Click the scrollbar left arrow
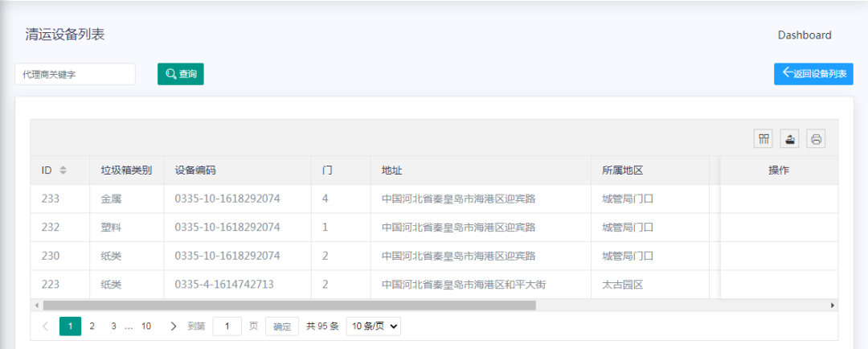Image resolution: width=868 pixels, height=349 pixels. [x=36, y=306]
